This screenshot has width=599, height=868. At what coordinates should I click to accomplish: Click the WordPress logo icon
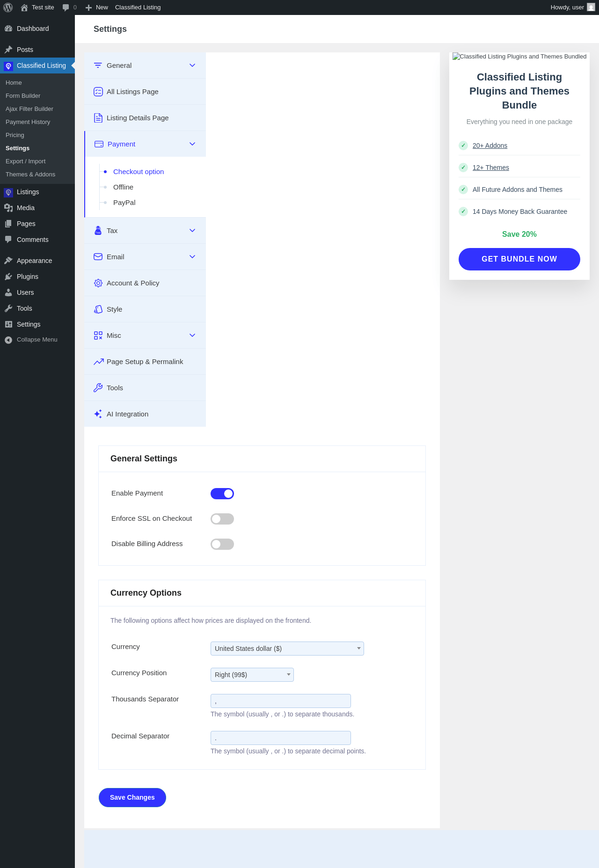(8, 7)
